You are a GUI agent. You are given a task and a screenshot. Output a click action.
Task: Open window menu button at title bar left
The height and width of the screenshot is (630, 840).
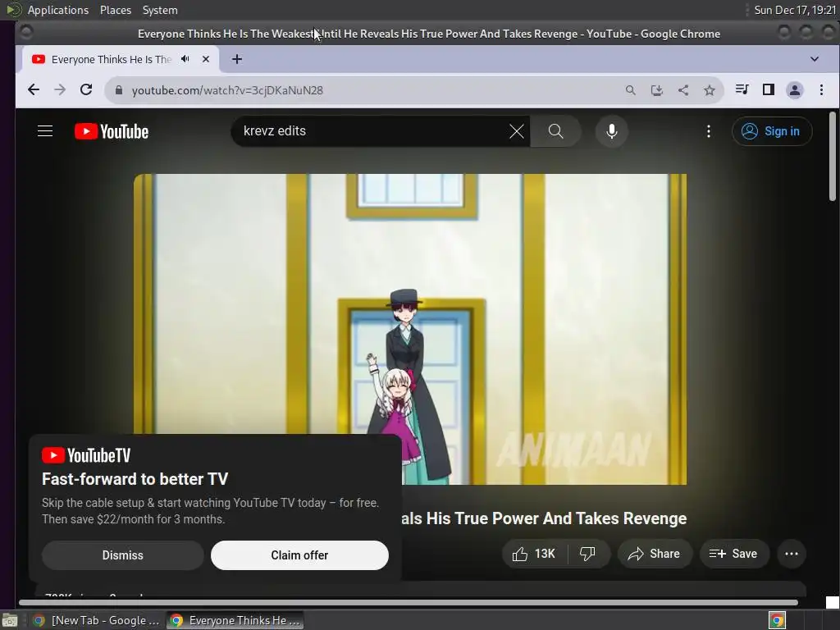[25, 33]
